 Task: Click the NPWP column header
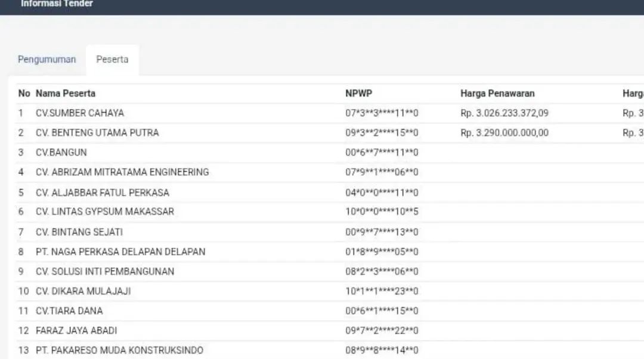(358, 94)
